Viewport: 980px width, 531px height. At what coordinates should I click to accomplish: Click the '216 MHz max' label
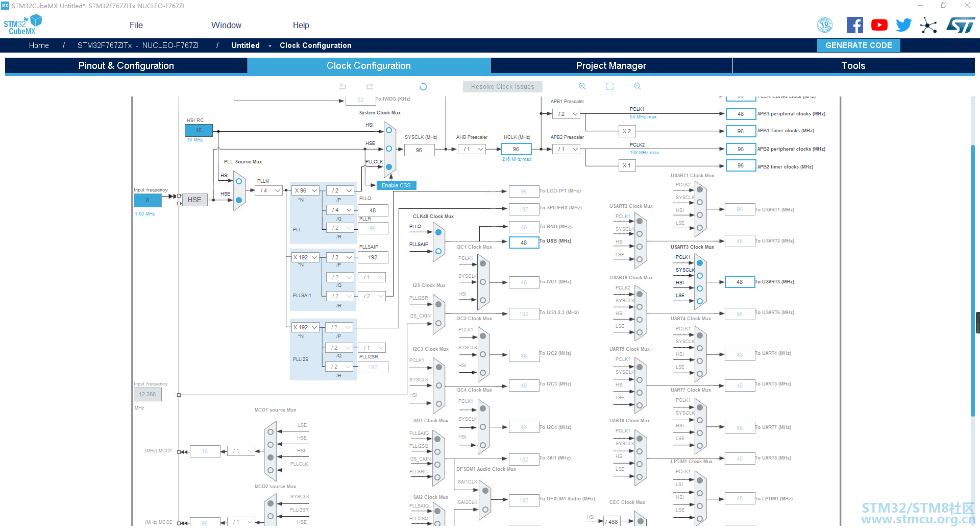[517, 159]
